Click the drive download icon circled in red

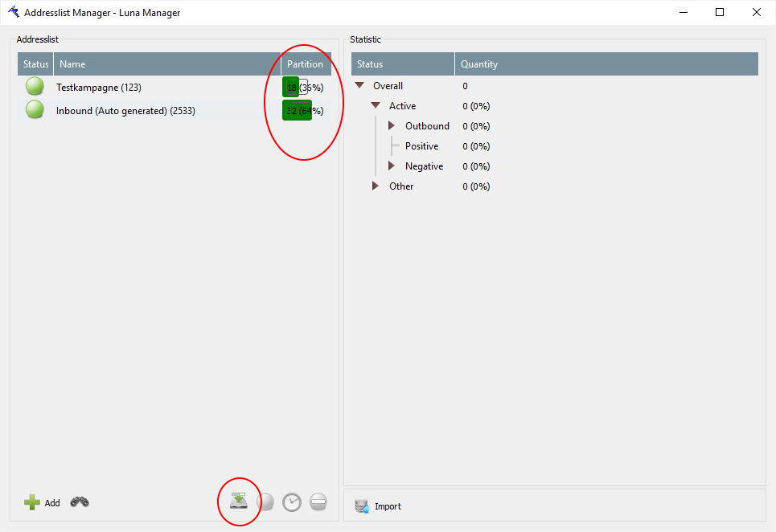point(239,501)
